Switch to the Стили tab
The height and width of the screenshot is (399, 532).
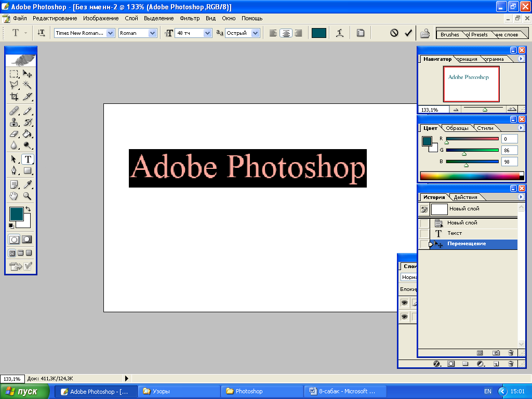click(x=485, y=128)
